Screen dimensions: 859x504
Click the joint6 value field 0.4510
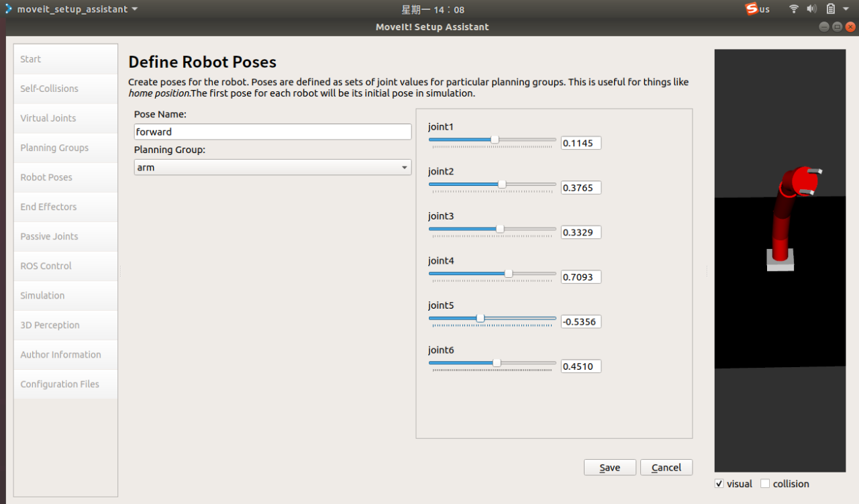tap(581, 366)
